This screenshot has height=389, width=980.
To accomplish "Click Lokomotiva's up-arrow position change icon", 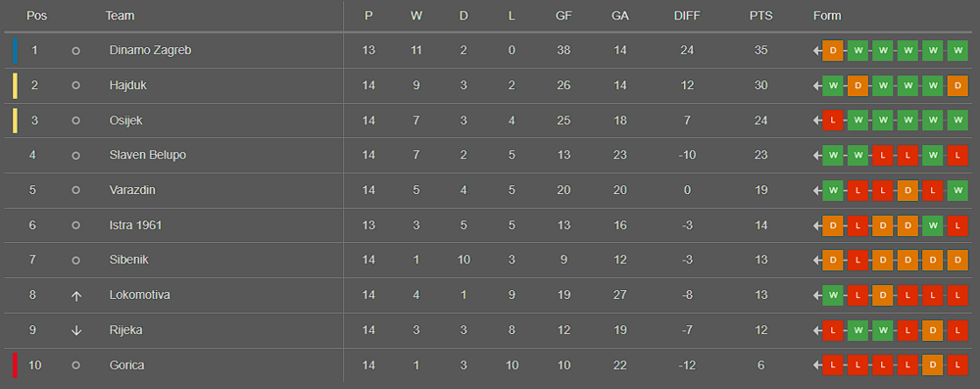I will (x=76, y=296).
